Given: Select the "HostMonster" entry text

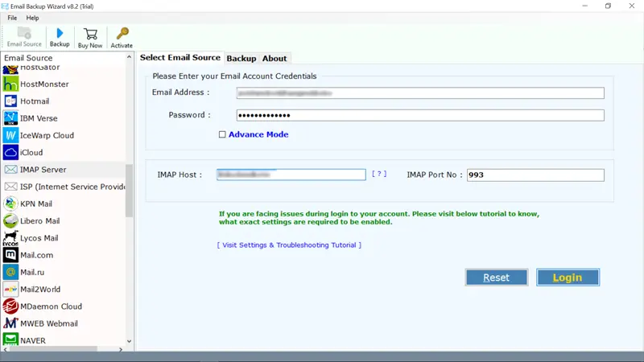Looking at the screenshot, I should point(44,84).
